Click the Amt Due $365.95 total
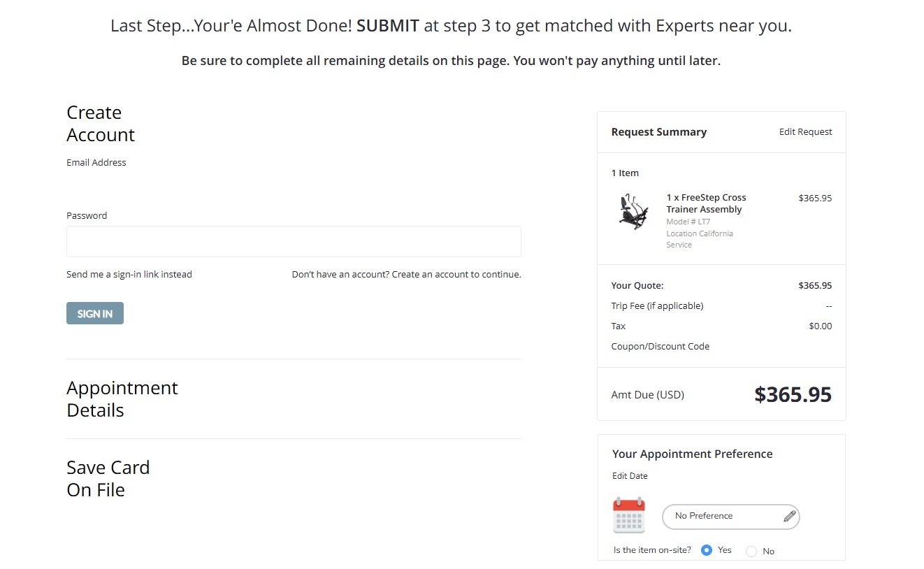Viewport: 924px width, 569px height. pyautogui.click(x=793, y=395)
